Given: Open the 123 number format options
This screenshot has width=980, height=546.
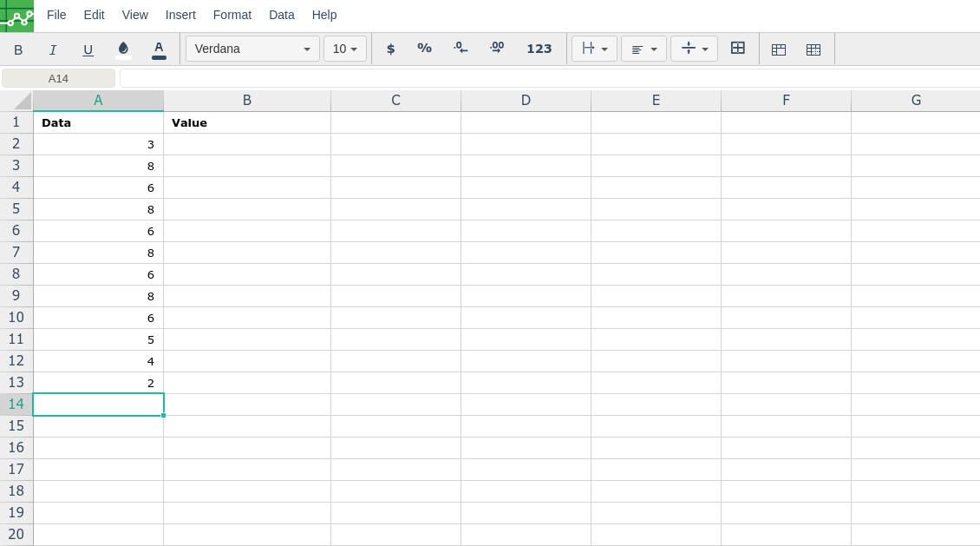Looking at the screenshot, I should 539,49.
